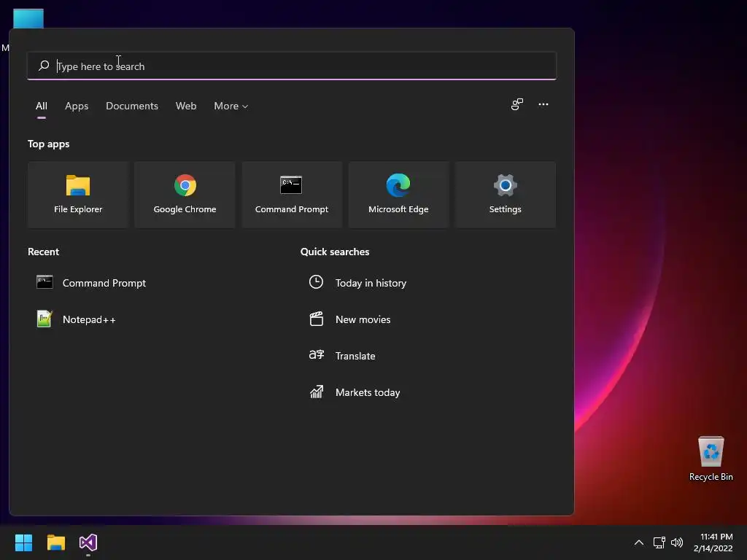Launch Microsoft Edge from Top apps
This screenshot has width=747, height=560.
tap(398, 195)
